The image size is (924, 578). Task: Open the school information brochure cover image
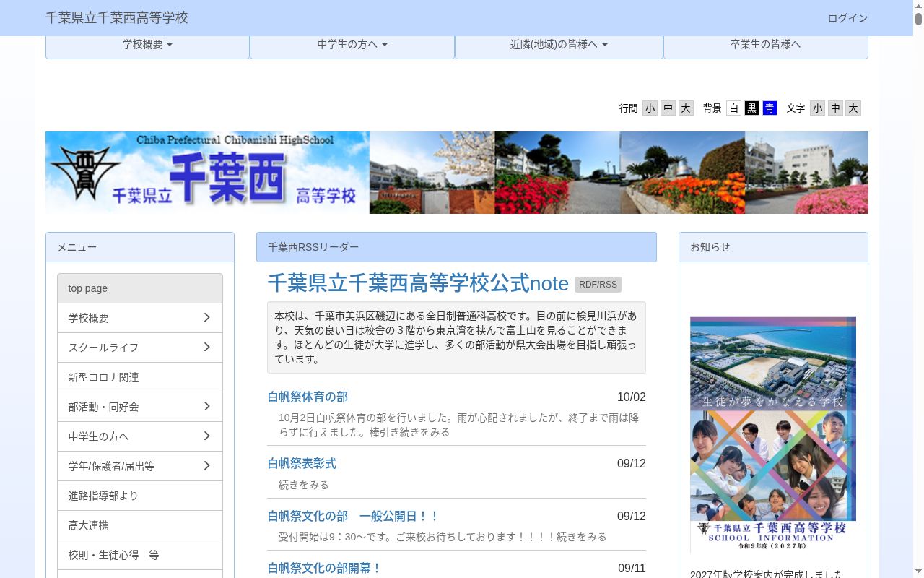coord(773,435)
